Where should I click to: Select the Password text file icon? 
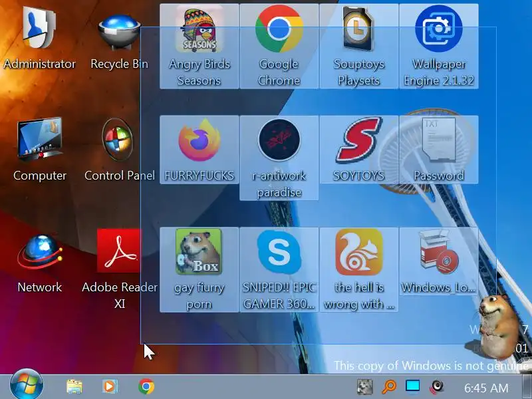tap(439, 149)
